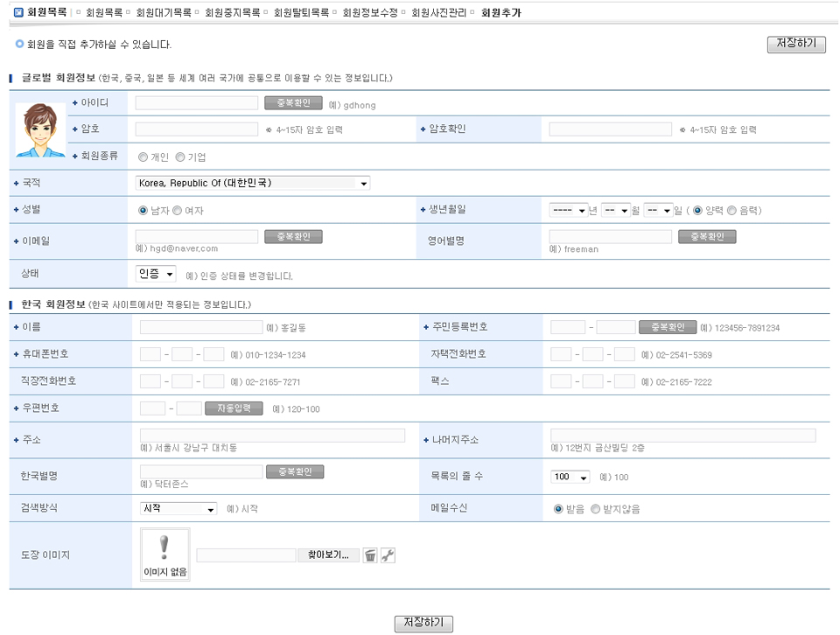Click 중복확인 next to the 아이디 field
This screenshot has height=635, width=840.
point(293,103)
